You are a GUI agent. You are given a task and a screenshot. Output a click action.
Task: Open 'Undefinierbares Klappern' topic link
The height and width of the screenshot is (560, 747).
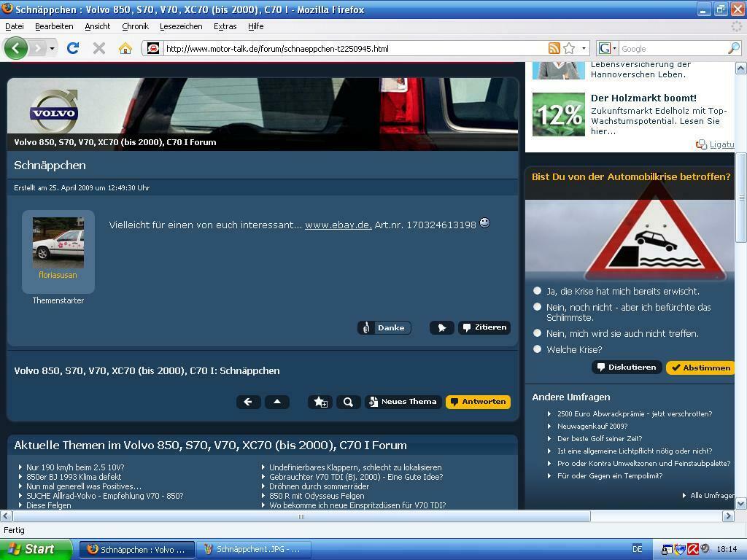pyautogui.click(x=355, y=467)
